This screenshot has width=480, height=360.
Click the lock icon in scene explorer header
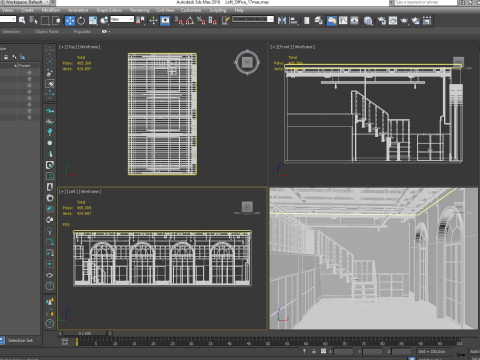click(x=6, y=57)
